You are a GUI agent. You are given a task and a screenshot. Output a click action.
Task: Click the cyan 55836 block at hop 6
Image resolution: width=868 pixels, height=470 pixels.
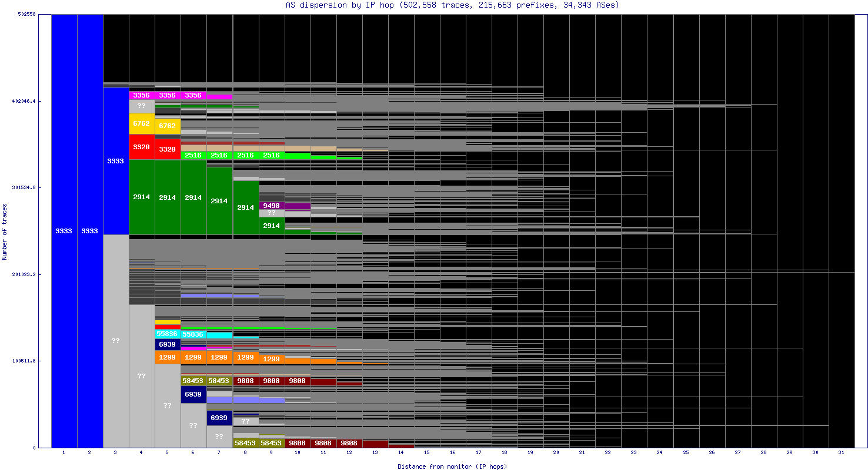[x=193, y=334]
